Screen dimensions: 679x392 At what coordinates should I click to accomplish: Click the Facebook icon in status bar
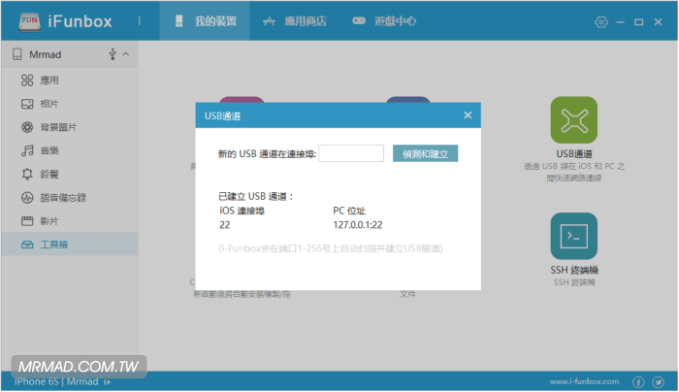(x=638, y=382)
